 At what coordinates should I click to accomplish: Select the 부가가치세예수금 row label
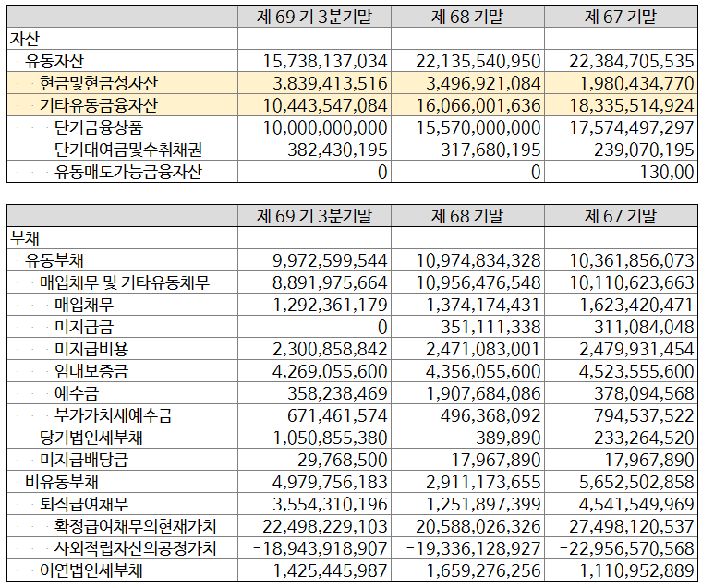coord(114,415)
